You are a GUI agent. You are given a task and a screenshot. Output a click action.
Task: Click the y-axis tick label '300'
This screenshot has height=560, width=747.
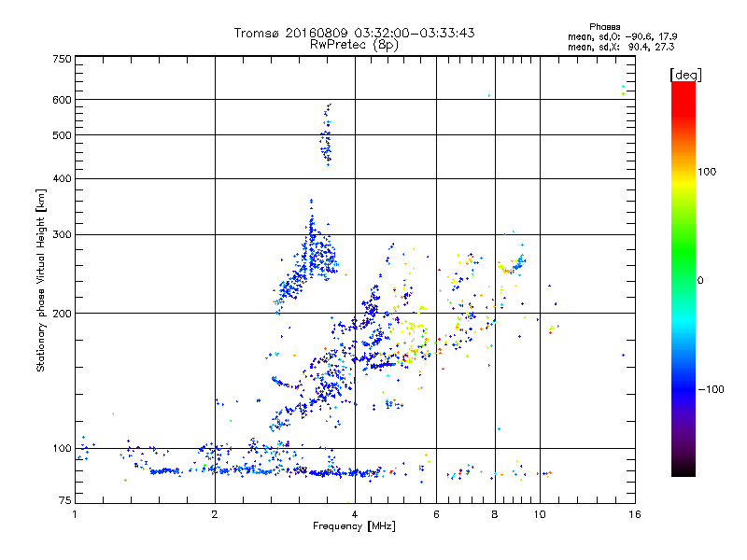coord(62,235)
